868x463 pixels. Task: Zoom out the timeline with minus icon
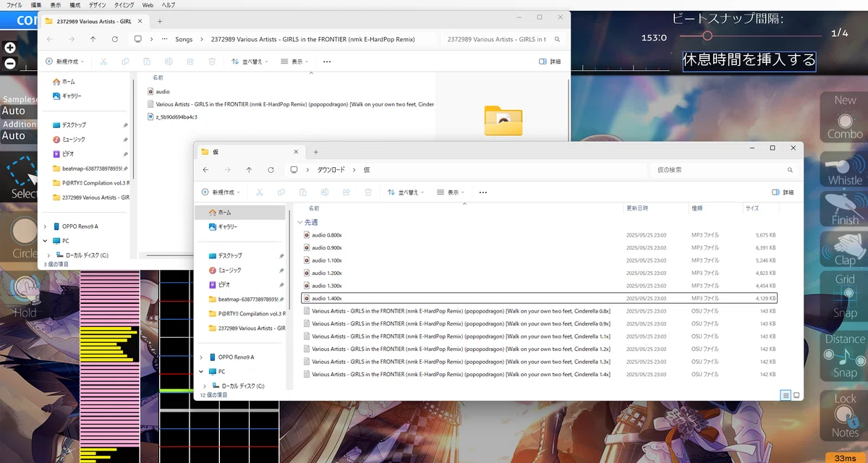(x=10, y=63)
